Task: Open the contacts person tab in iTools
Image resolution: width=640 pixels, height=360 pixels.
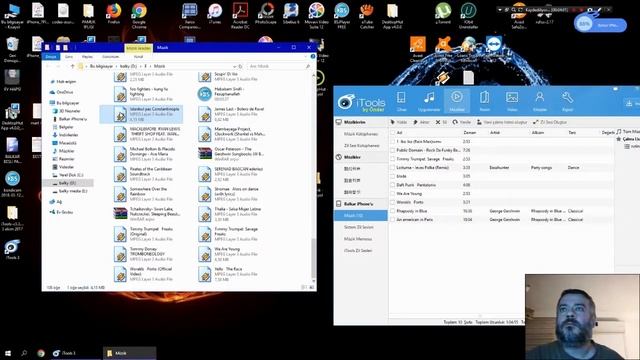Action: (x=540, y=101)
